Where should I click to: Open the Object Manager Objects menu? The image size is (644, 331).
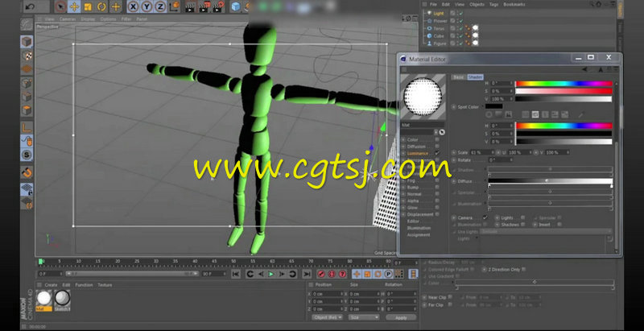point(477,4)
